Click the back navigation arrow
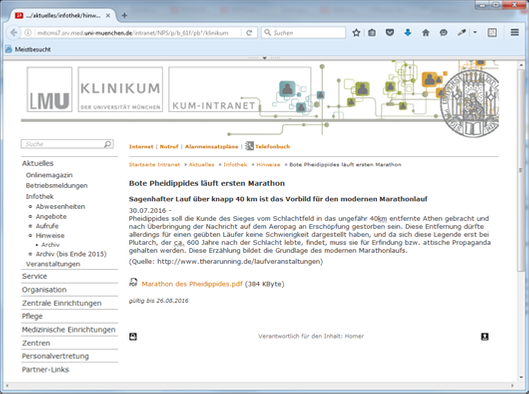 click(x=13, y=33)
